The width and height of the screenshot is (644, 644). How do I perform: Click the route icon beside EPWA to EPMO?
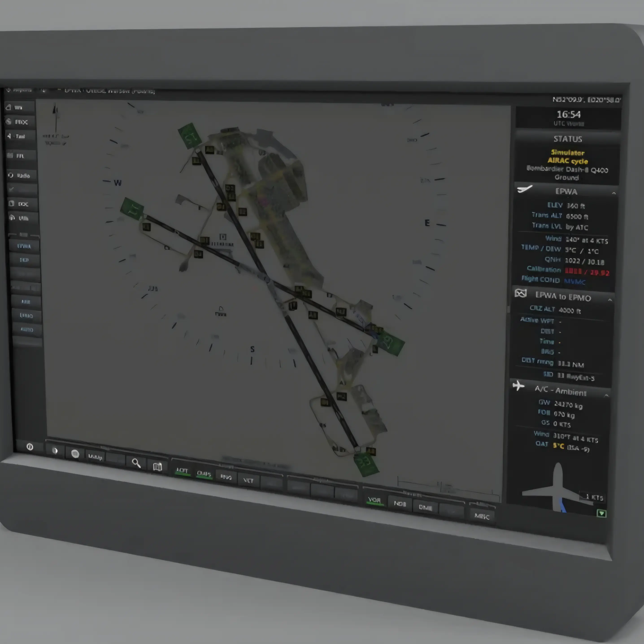pyautogui.click(x=520, y=293)
